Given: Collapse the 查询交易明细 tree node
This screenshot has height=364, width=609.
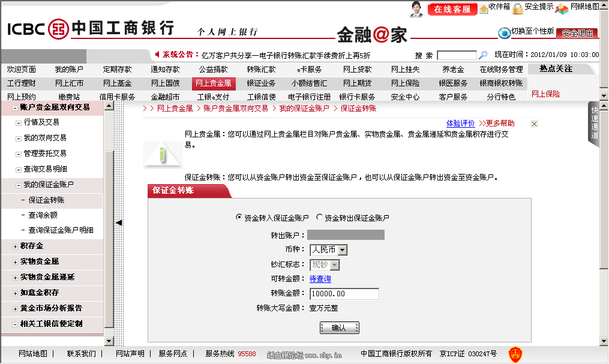Looking at the screenshot, I should click(x=18, y=170).
